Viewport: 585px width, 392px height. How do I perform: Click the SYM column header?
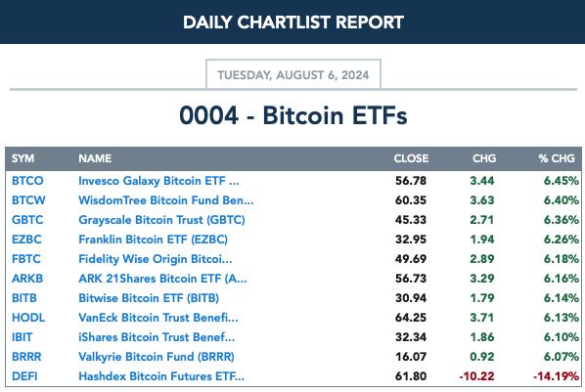(x=22, y=158)
